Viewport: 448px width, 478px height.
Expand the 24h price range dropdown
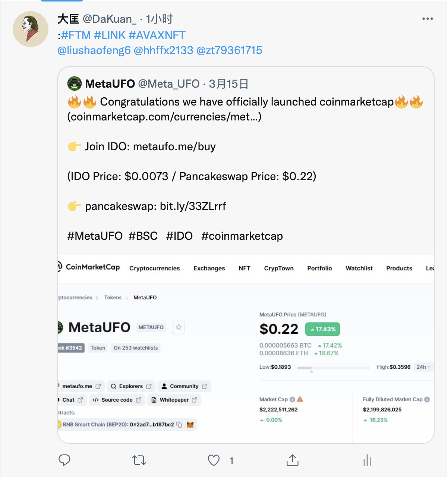tap(423, 367)
